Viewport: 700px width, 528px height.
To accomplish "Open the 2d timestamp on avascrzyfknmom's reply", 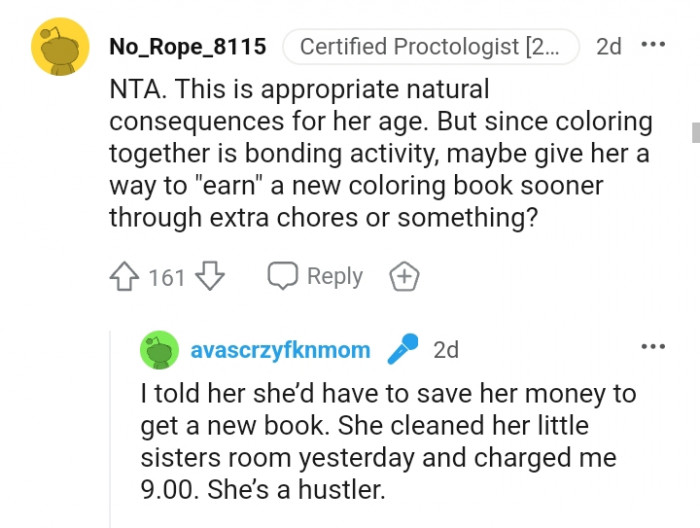I will coord(446,350).
